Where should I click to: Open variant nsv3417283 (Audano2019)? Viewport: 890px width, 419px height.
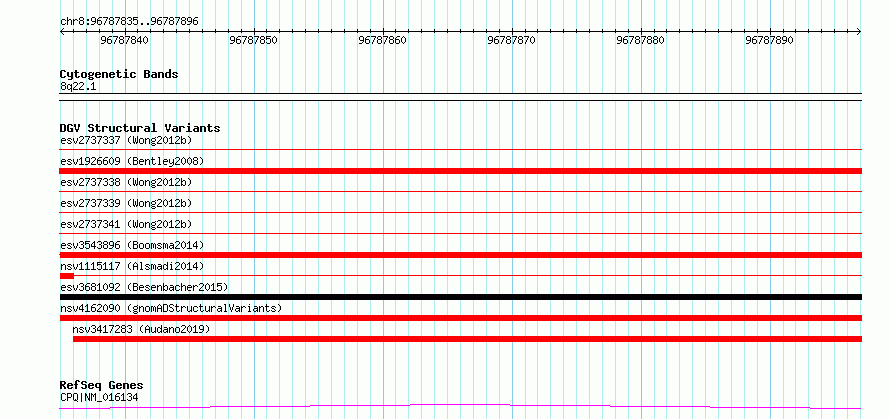tap(141, 329)
